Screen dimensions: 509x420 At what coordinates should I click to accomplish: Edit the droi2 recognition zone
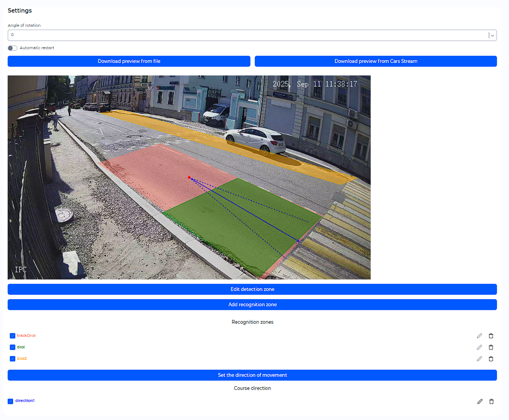tap(479, 358)
